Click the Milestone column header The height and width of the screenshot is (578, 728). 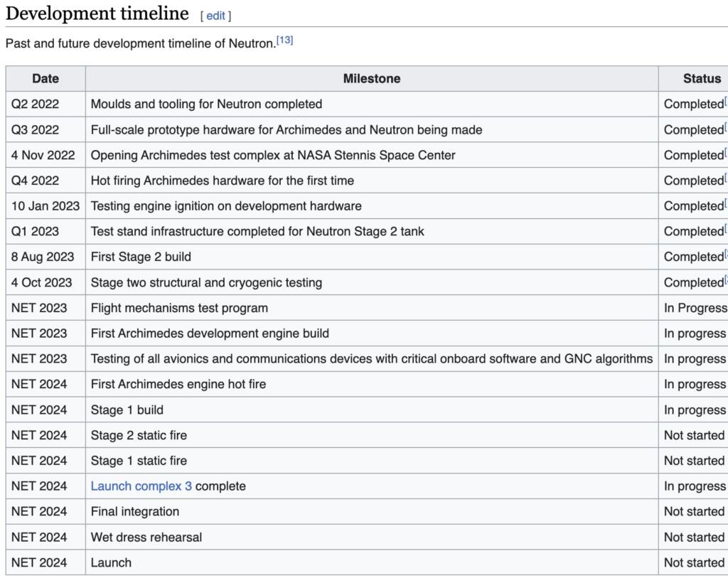point(371,78)
